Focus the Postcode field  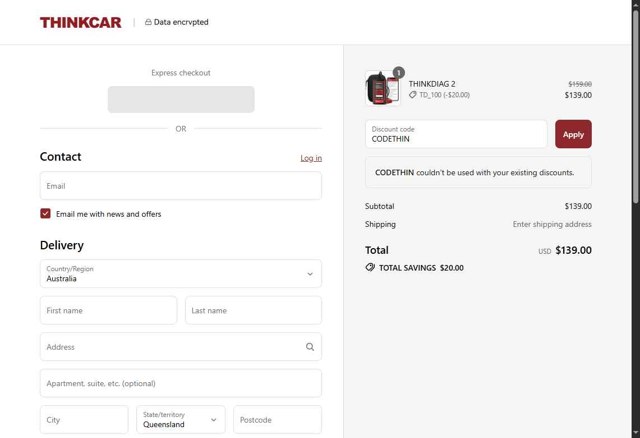pos(278,420)
